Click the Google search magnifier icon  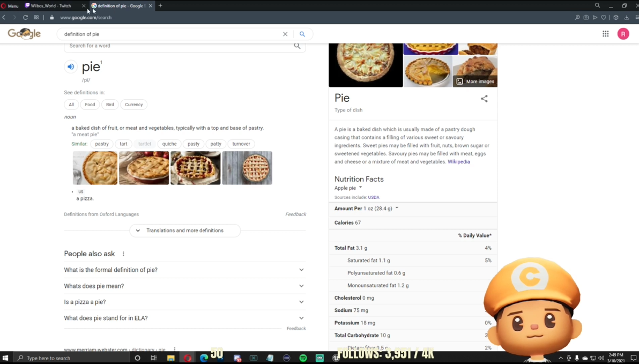click(x=302, y=34)
